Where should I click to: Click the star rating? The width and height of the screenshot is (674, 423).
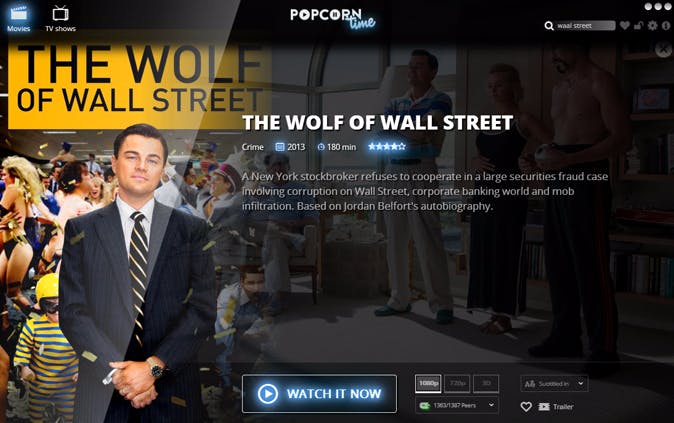coord(386,147)
